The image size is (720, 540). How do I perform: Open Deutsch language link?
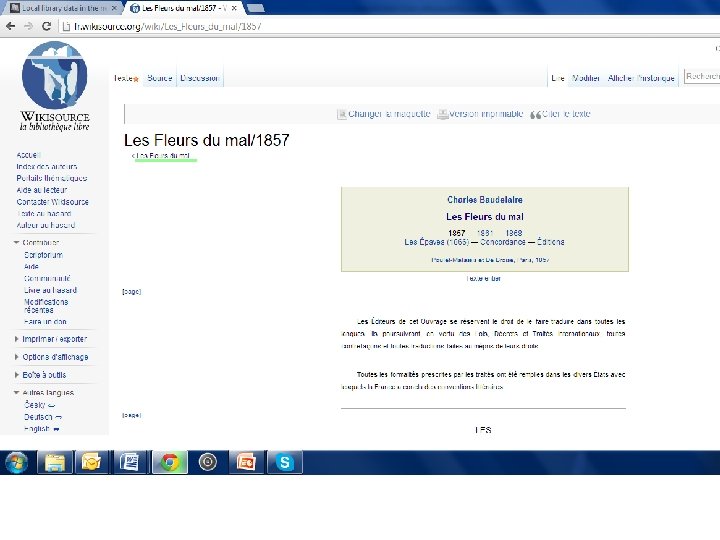[39, 417]
